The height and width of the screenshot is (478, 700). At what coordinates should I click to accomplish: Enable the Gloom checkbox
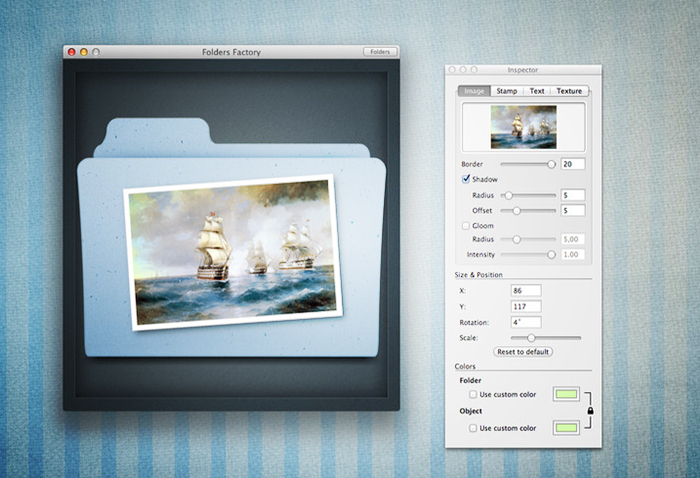(466, 226)
